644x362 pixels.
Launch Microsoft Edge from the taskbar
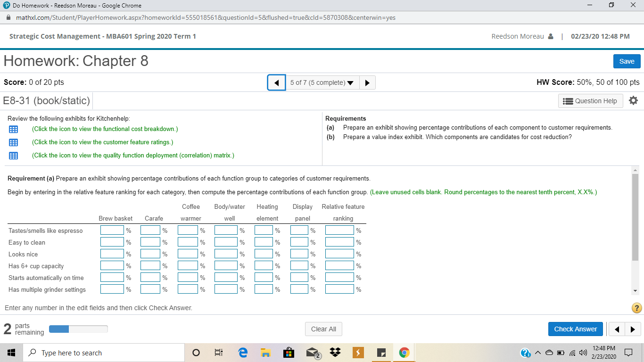point(243,353)
